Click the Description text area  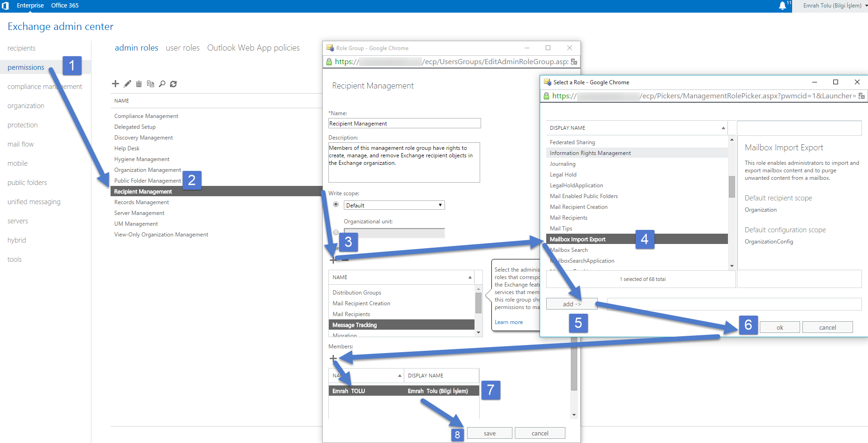point(404,162)
